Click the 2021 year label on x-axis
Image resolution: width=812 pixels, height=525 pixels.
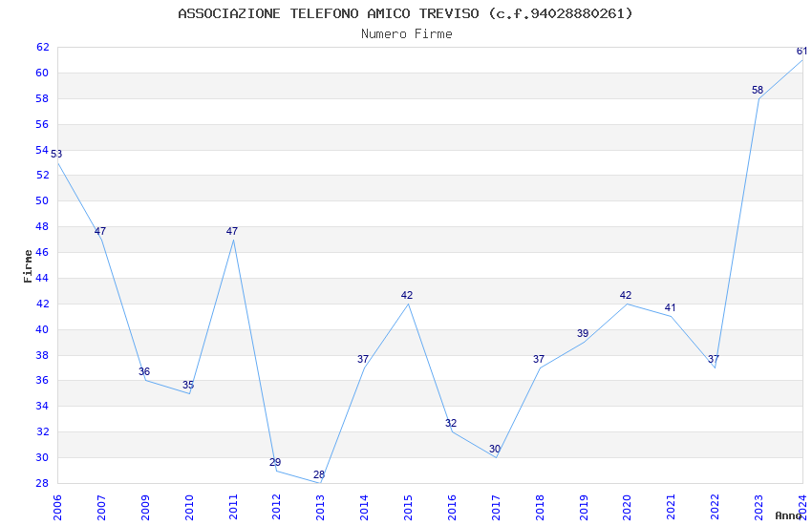(x=671, y=507)
